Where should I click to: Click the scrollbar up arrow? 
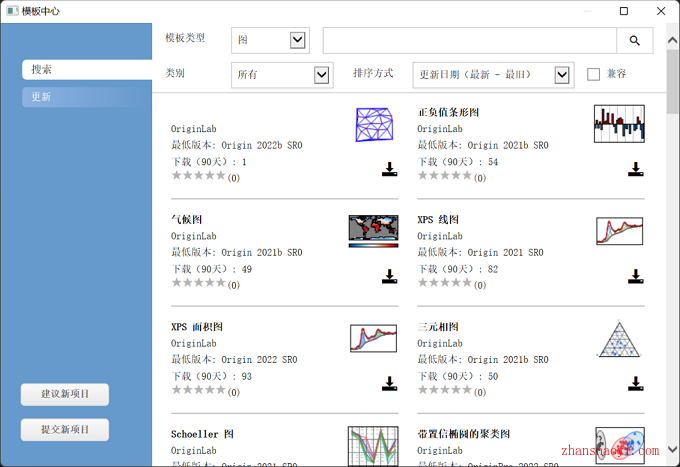[673, 40]
